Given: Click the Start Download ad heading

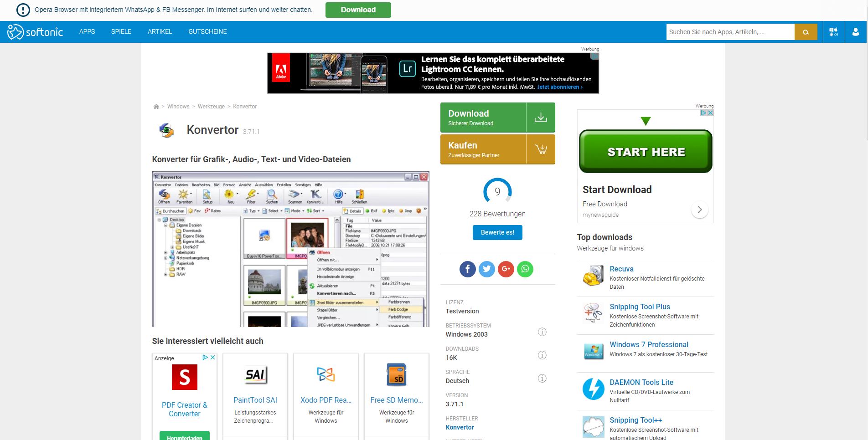Looking at the screenshot, I should point(617,189).
